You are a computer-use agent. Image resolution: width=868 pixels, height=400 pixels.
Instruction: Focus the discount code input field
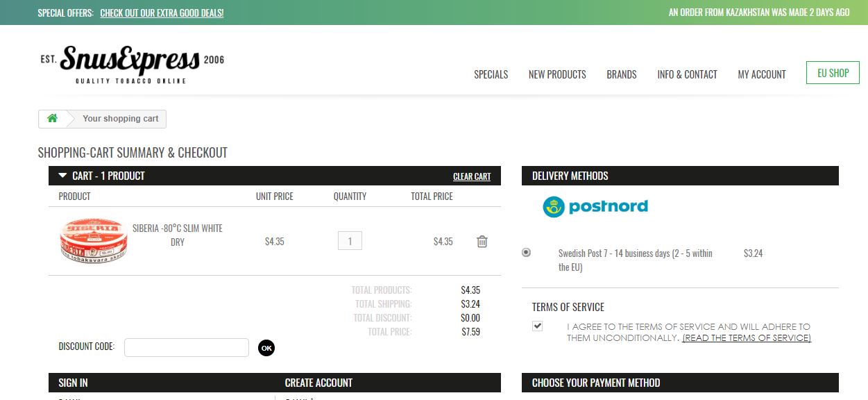(x=187, y=347)
